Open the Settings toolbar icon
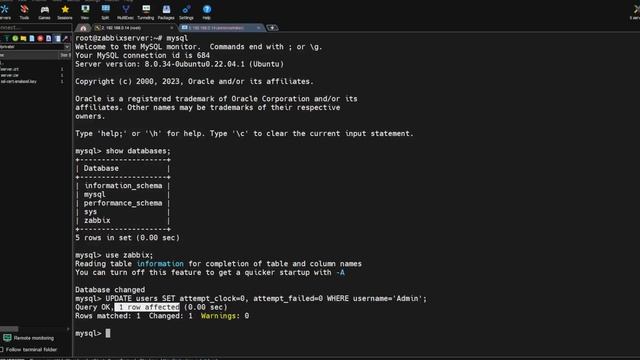This screenshot has height=360, width=640. pyautogui.click(x=186, y=12)
